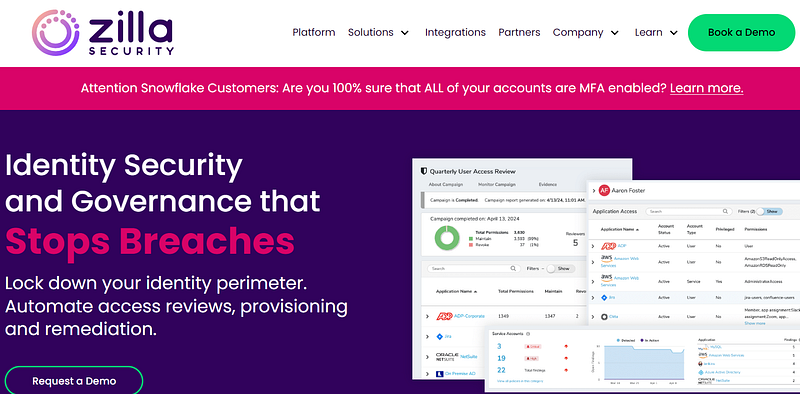The image size is (800, 394).
Task: Sort by Application Name in Access Review table
Action: (457, 291)
